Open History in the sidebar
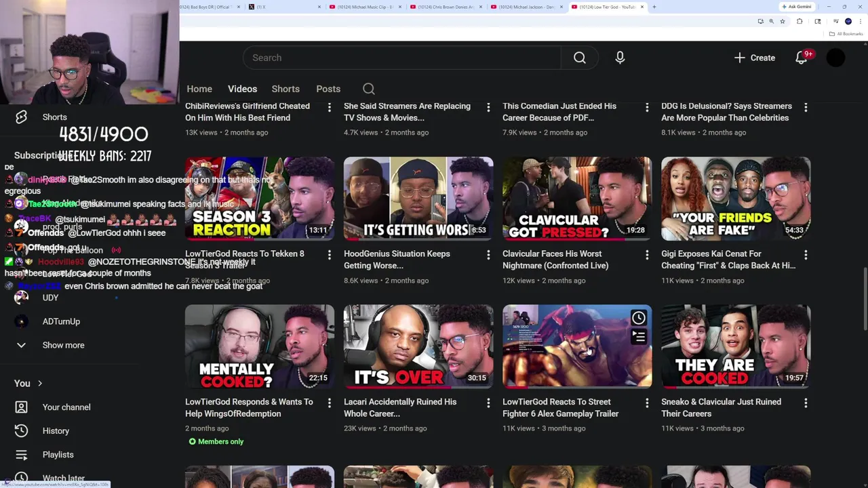Viewport: 868px width, 488px height. (x=56, y=431)
